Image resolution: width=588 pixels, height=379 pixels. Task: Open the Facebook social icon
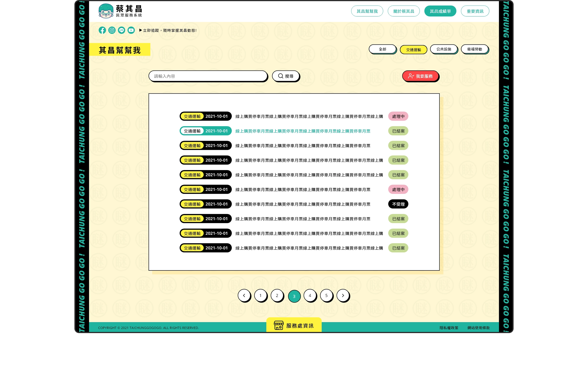pos(102,30)
